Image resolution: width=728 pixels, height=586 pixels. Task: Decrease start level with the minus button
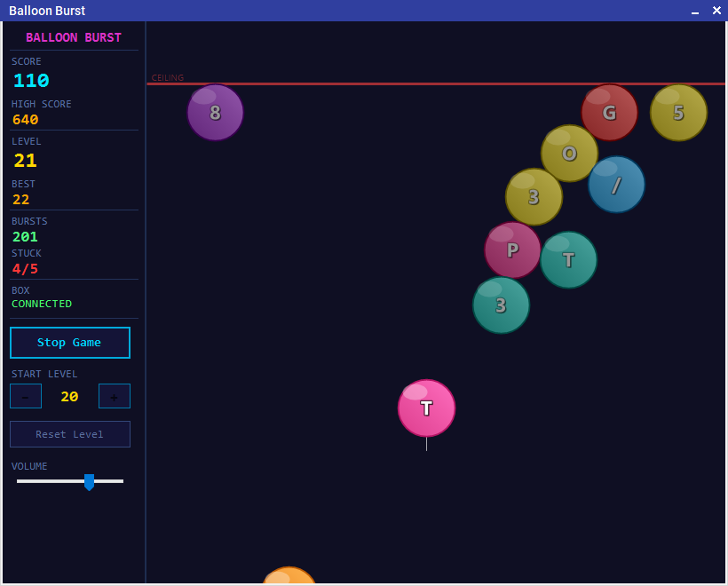[x=26, y=396]
